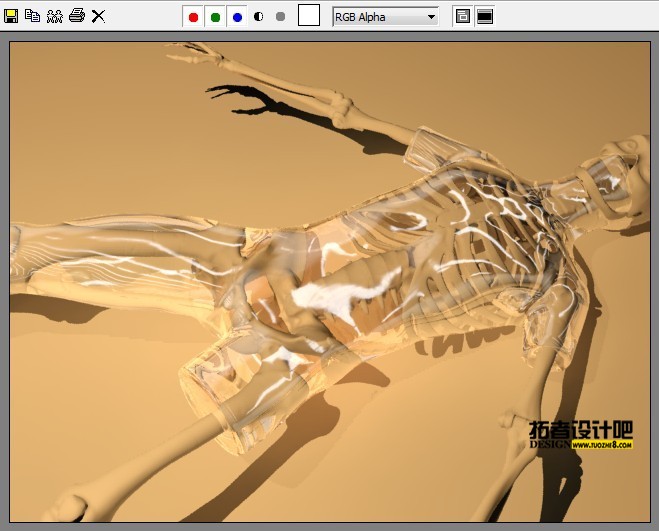Clear the rendered image with X icon

98,16
